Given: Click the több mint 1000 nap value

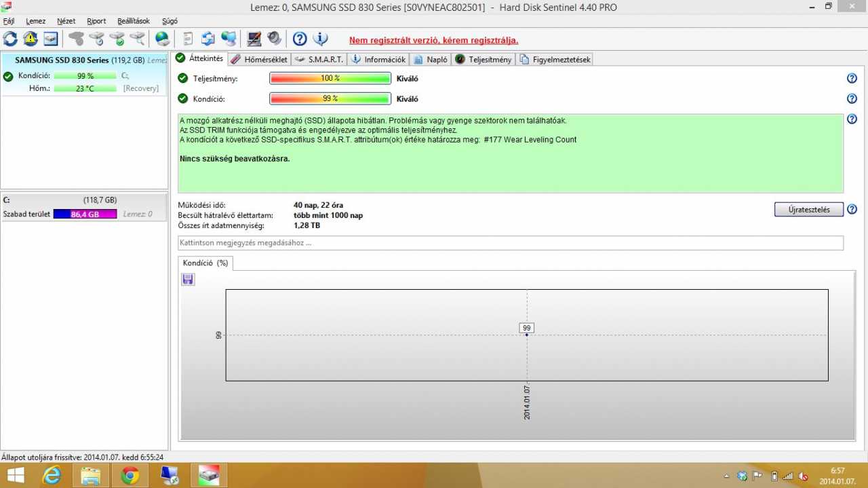Looking at the screenshot, I should [328, 215].
